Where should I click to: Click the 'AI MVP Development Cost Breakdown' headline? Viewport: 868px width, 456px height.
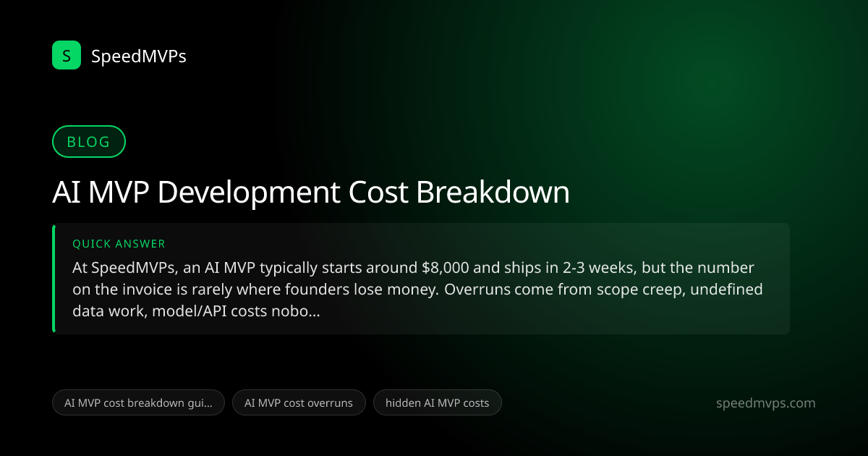311,193
